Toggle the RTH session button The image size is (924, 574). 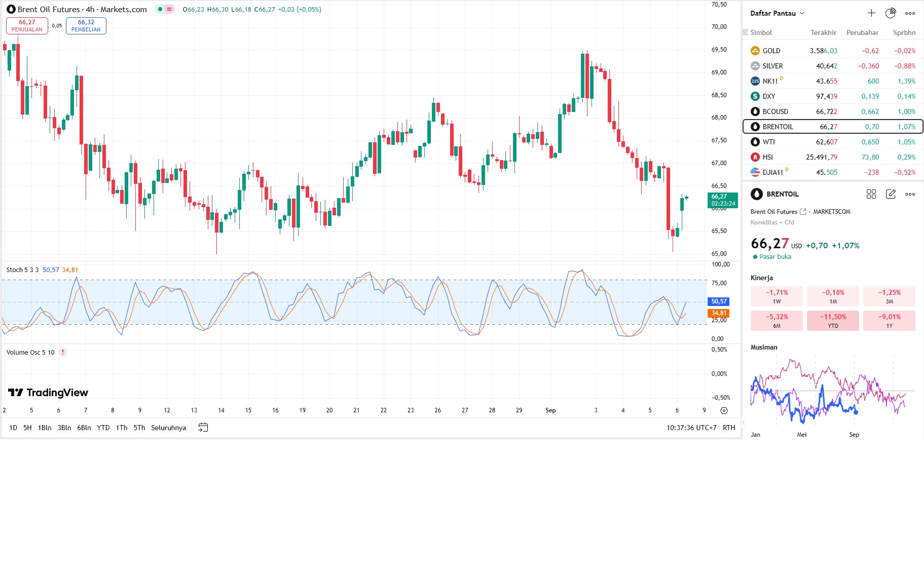(x=729, y=428)
